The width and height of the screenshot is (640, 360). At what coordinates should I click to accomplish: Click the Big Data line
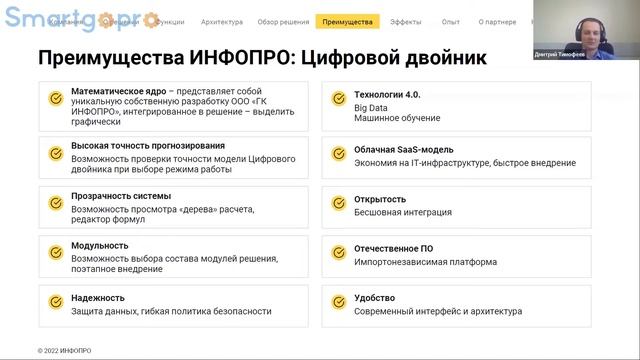coord(371,108)
